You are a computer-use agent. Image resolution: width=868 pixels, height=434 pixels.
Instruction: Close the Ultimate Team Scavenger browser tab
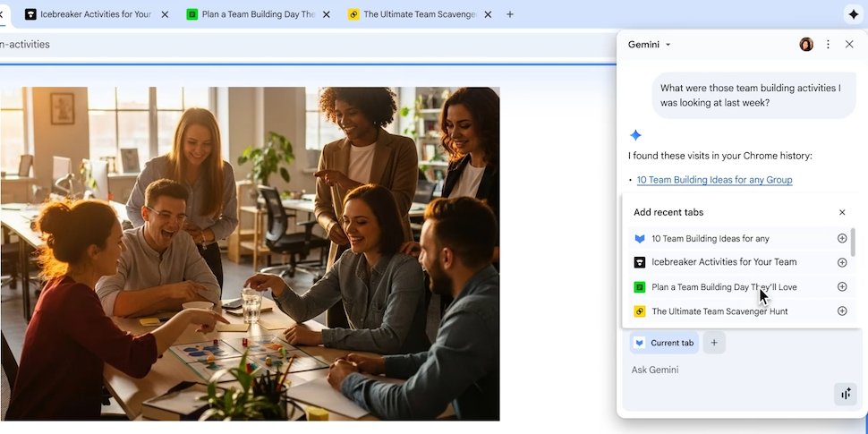(488, 14)
